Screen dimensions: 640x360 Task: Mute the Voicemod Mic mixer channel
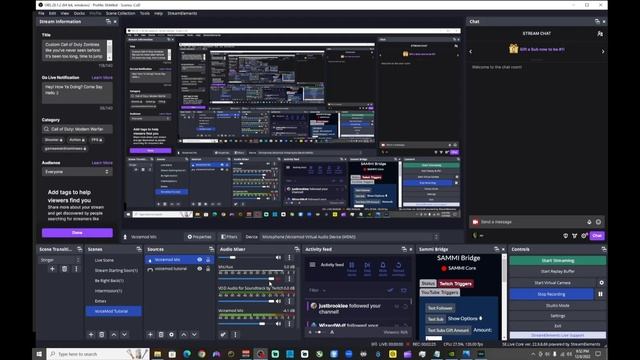point(279,324)
